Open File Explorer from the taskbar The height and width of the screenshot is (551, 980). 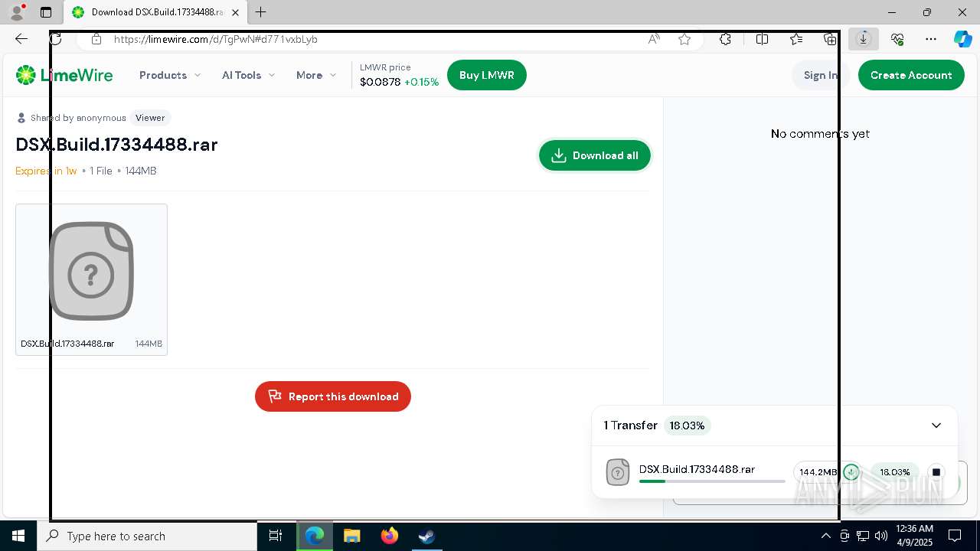pyautogui.click(x=351, y=536)
